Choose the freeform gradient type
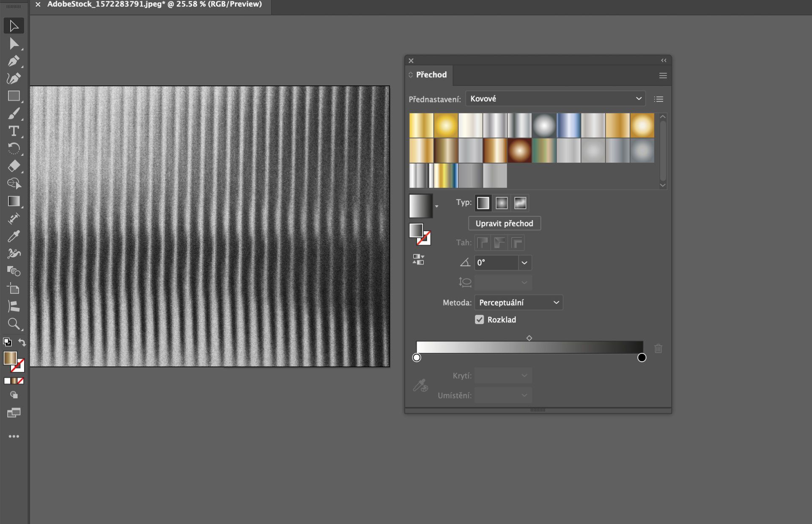Viewport: 812px width, 524px height. click(x=520, y=203)
